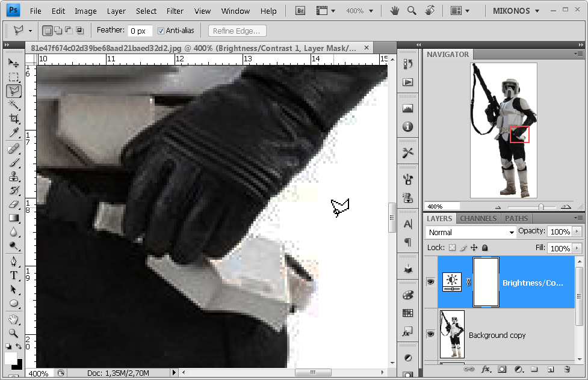The width and height of the screenshot is (588, 380).
Task: Hide the Background copy layer
Action: pos(430,334)
